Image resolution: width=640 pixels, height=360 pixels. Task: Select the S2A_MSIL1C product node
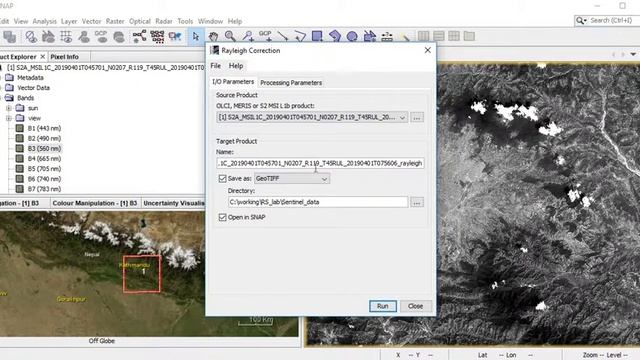[x=105, y=67]
